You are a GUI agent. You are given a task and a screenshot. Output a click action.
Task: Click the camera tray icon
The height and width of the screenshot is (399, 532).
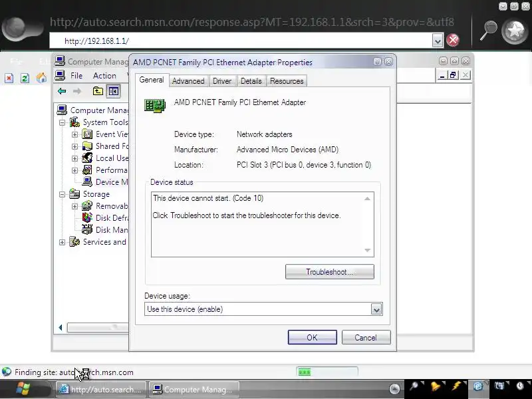click(x=499, y=386)
